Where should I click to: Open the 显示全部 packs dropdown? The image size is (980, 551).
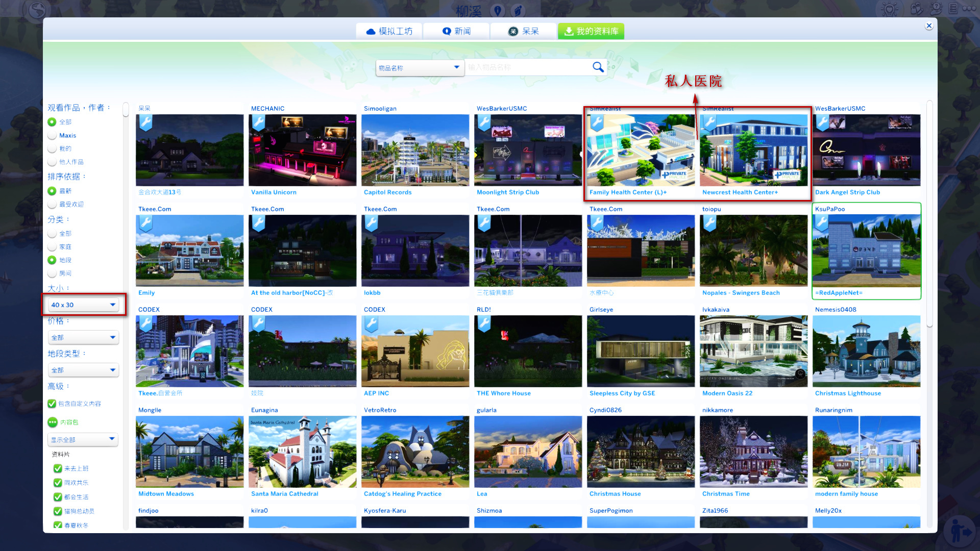point(83,439)
